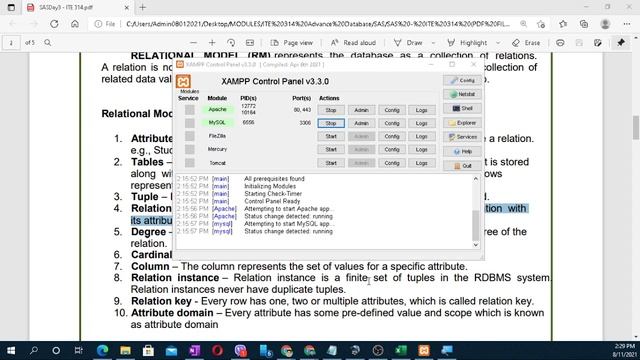Viewport: 640px width, 360px height.
Task: Stop the MySQL module
Action: pyautogui.click(x=331, y=123)
